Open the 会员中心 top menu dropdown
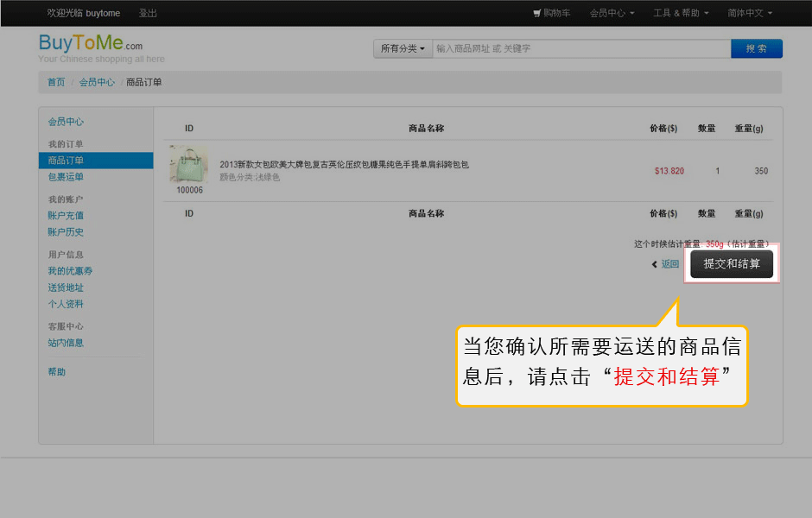The width and height of the screenshot is (812, 518). (x=612, y=13)
